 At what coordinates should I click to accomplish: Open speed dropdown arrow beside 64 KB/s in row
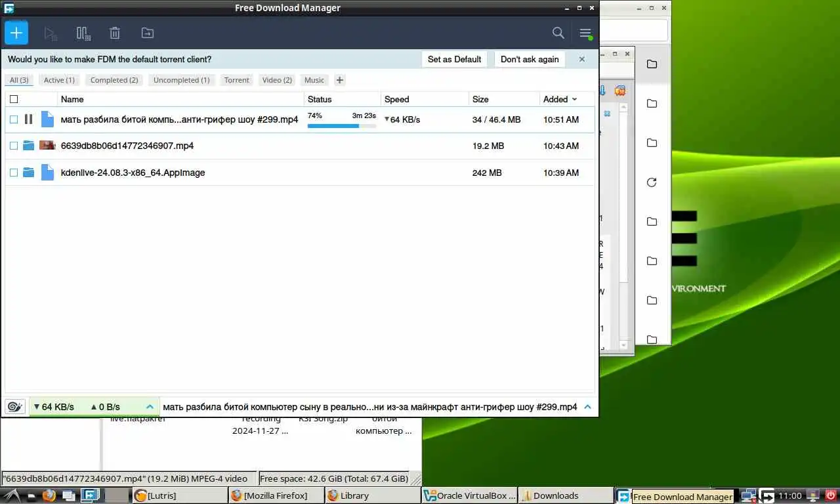[x=387, y=119]
